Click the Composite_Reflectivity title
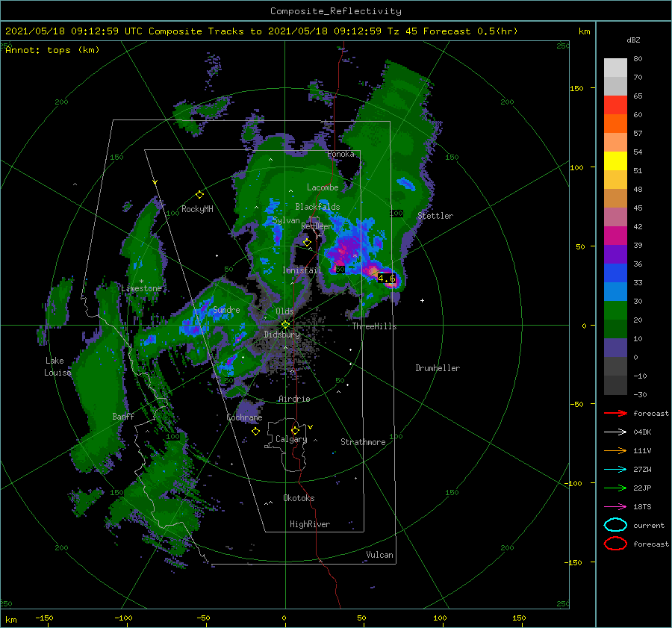The image size is (672, 628). click(x=336, y=11)
